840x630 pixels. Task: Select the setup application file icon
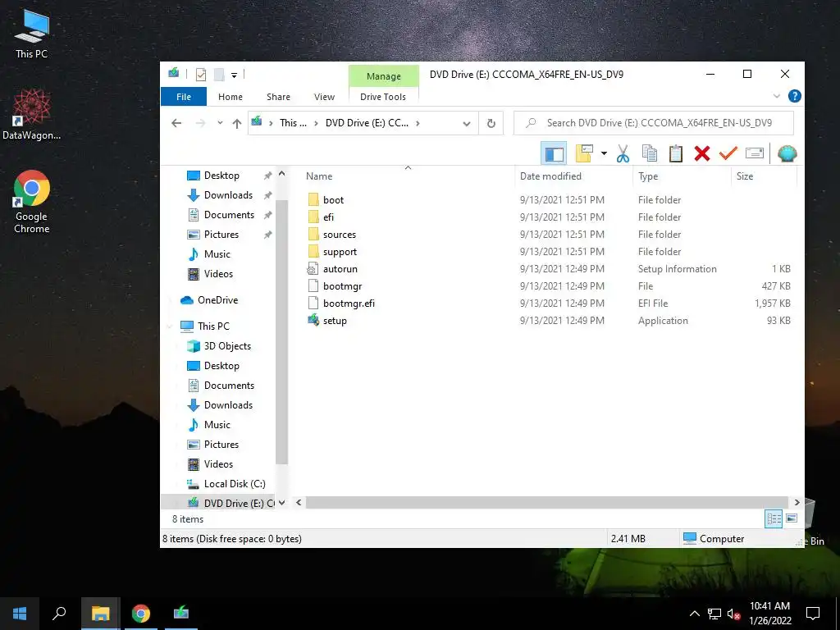click(313, 321)
